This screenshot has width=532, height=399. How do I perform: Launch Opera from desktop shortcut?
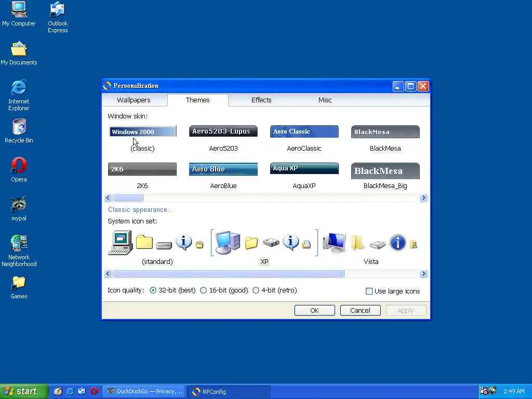click(x=19, y=169)
